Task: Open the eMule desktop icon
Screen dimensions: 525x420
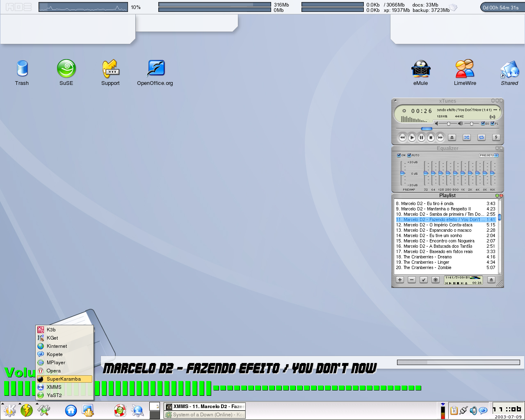Action: (421, 73)
